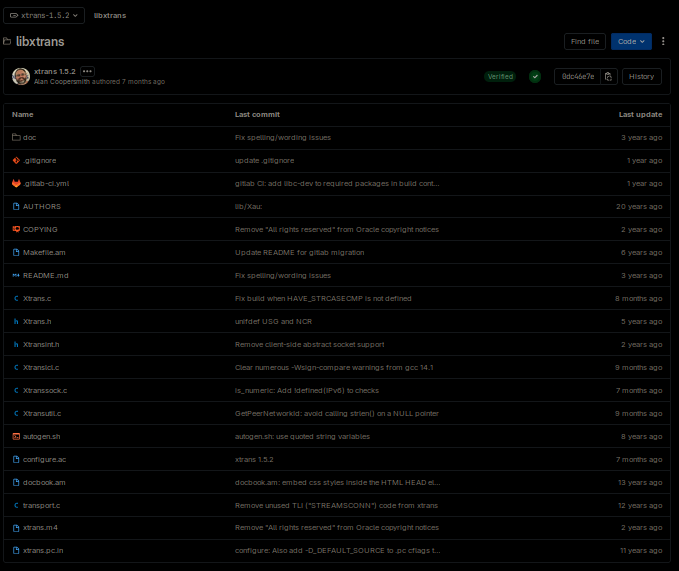Click the Verified signature badge
The height and width of the screenshot is (571, 679).
point(500,76)
